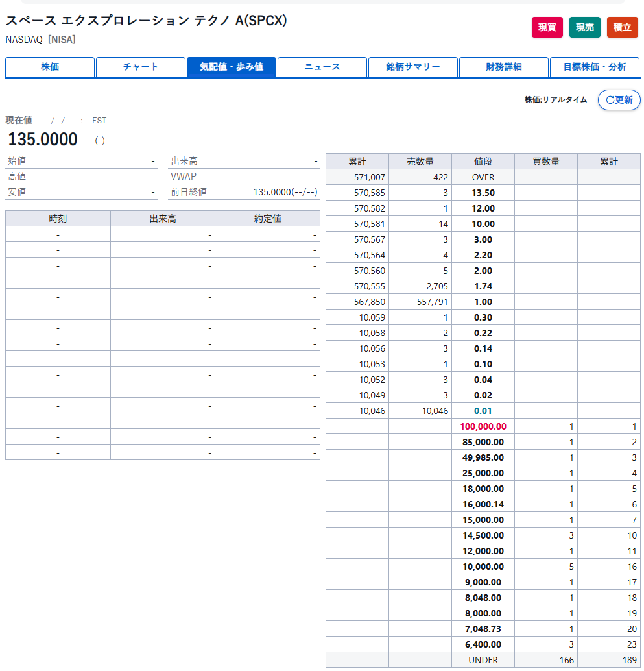Click the ask price 13.50
644x671 pixels.
(483, 193)
